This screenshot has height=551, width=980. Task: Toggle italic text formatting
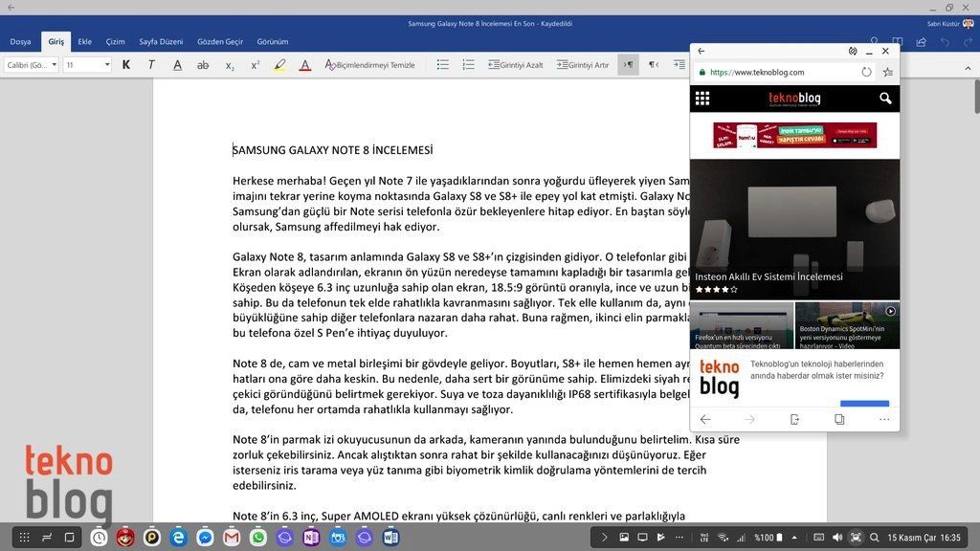click(x=151, y=65)
